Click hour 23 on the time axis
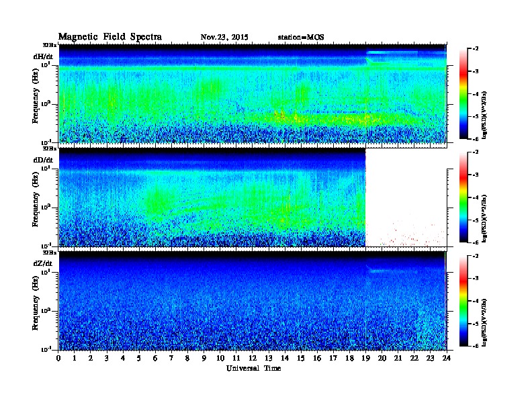The width and height of the screenshot is (532, 411). (430, 359)
